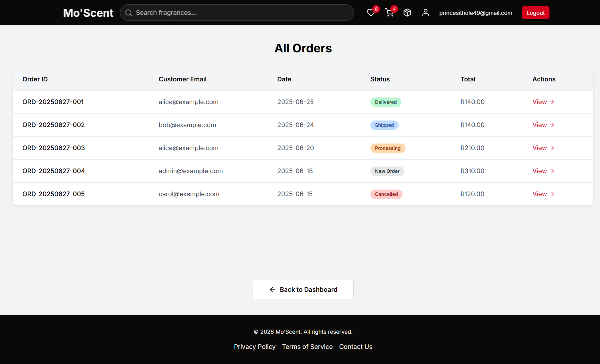Open the Contact Us link

pyautogui.click(x=356, y=347)
